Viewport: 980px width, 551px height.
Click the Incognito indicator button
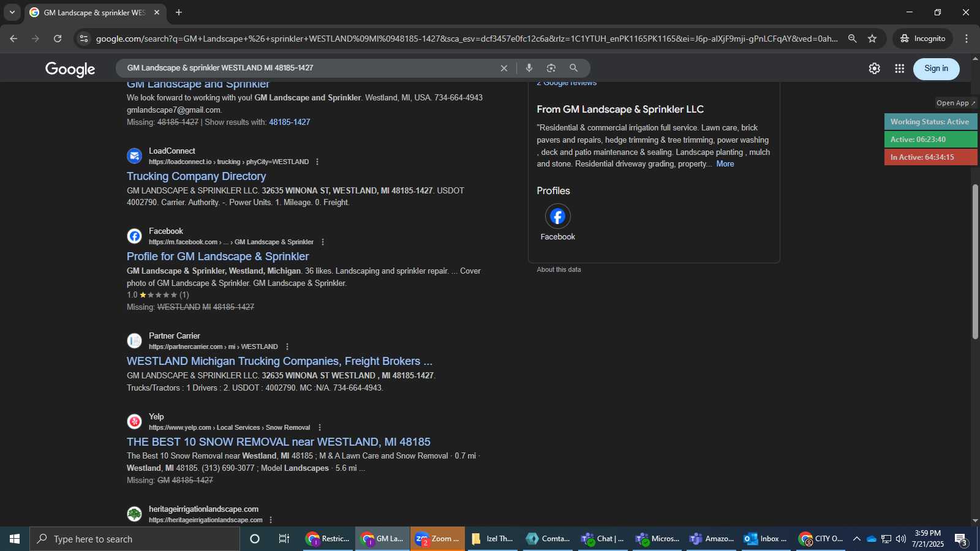click(x=922, y=39)
